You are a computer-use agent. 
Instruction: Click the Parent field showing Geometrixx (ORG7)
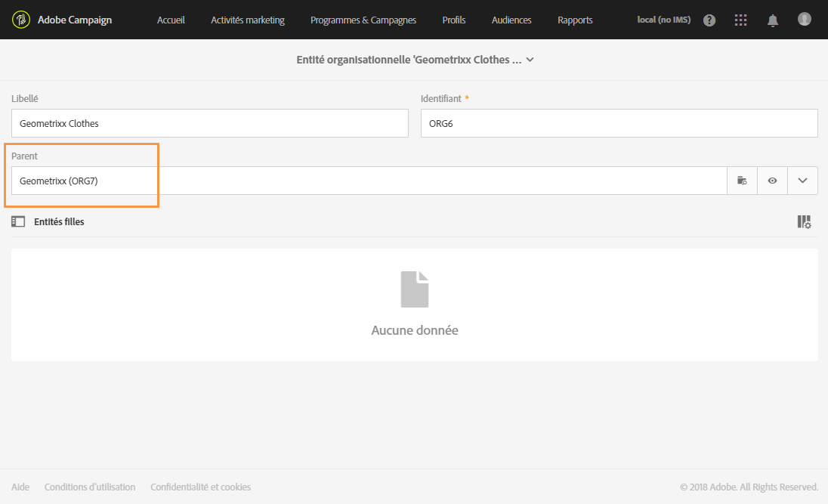tap(369, 181)
